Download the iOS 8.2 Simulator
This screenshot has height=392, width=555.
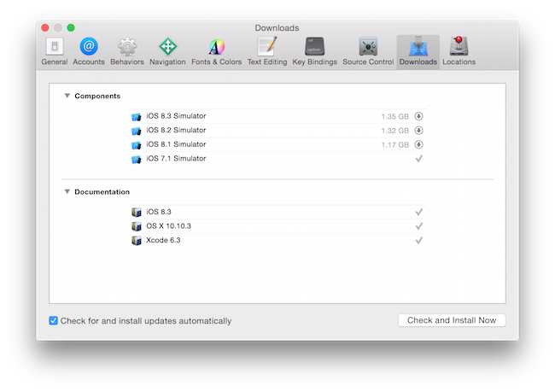[x=418, y=131]
